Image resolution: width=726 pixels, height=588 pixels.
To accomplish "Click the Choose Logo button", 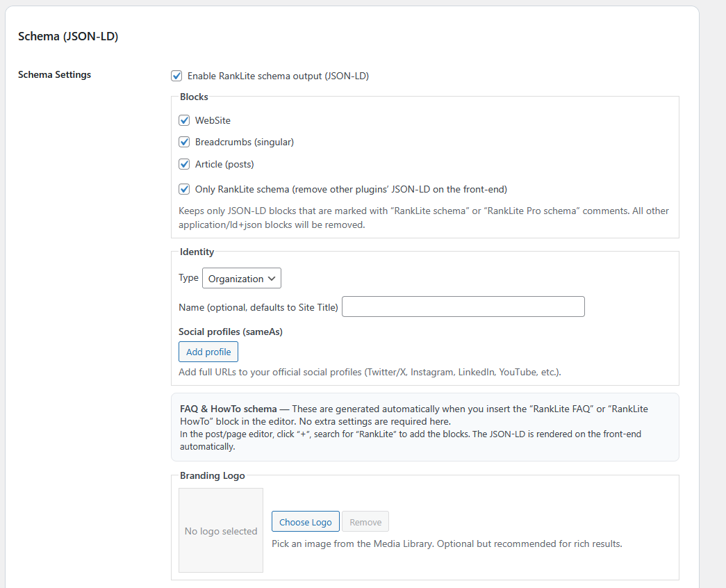I will pos(306,522).
